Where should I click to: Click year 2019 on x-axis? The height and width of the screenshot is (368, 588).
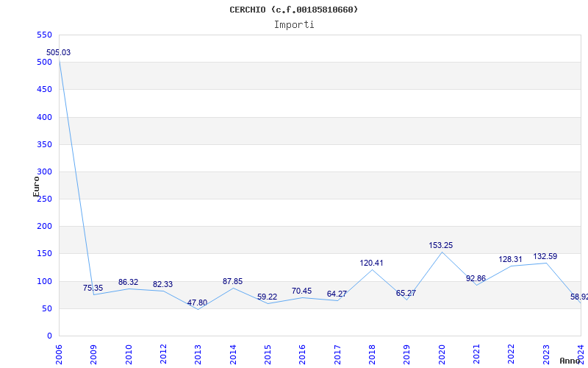pos(407,354)
